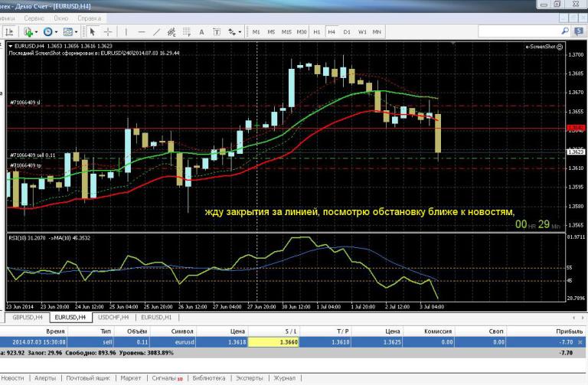Select the horizontal line drawing tool
This screenshot has height=385, width=588.
pyautogui.click(x=142, y=32)
